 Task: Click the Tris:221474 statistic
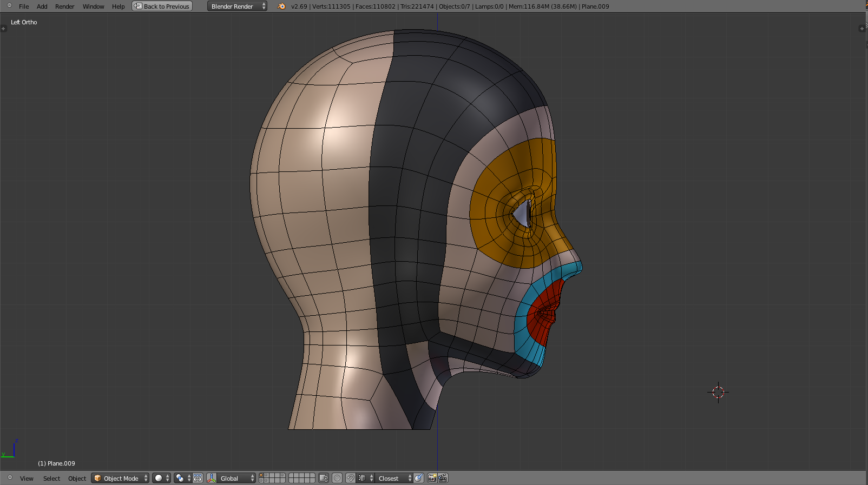[417, 6]
